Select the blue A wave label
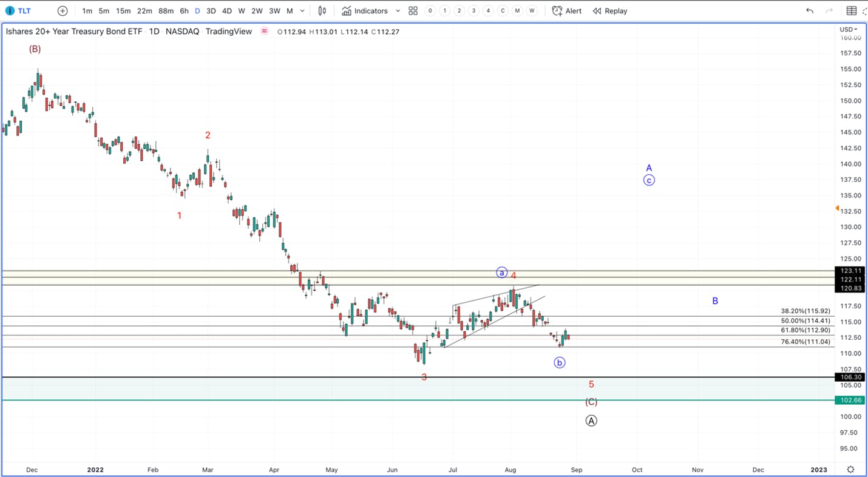The height and width of the screenshot is (477, 868). tap(649, 168)
